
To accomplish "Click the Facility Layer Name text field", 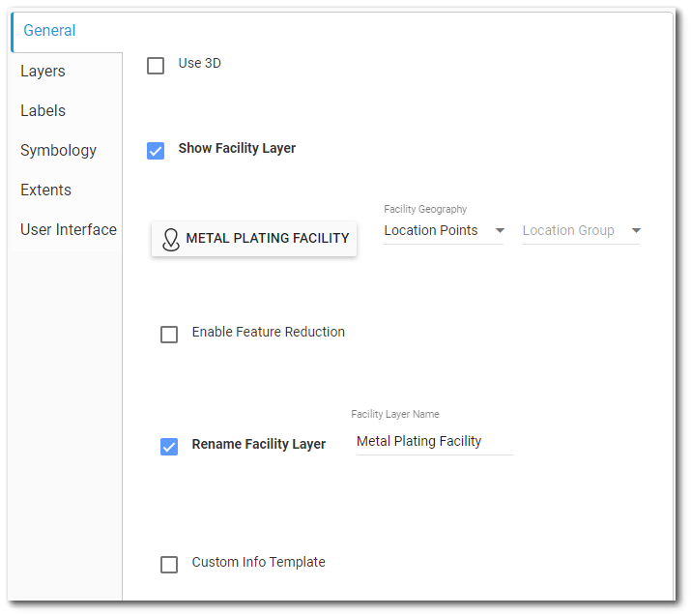I will click(433, 442).
